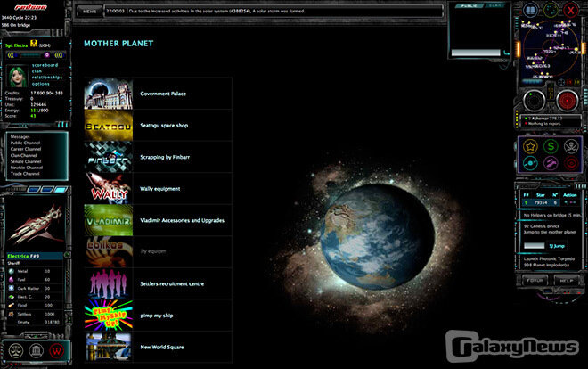The width and height of the screenshot is (588, 369).
Task: Open the green dollar sign icon
Action: 548,145
